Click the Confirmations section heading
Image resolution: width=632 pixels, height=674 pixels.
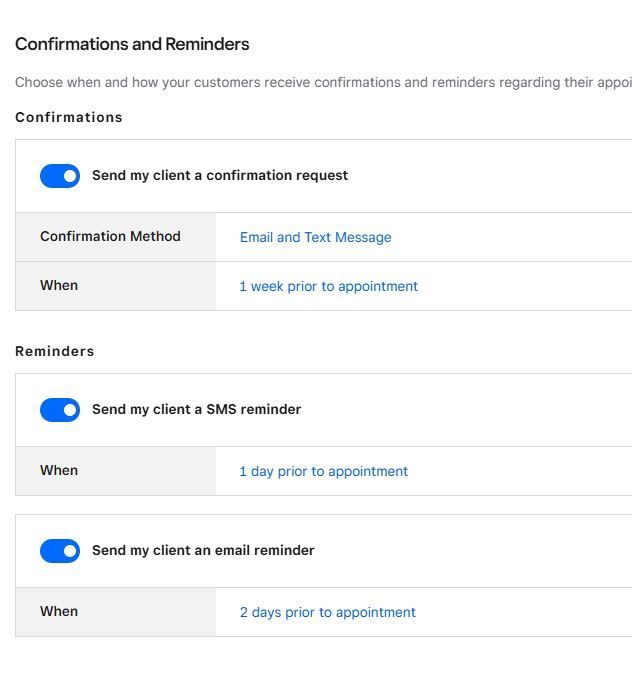coord(69,117)
